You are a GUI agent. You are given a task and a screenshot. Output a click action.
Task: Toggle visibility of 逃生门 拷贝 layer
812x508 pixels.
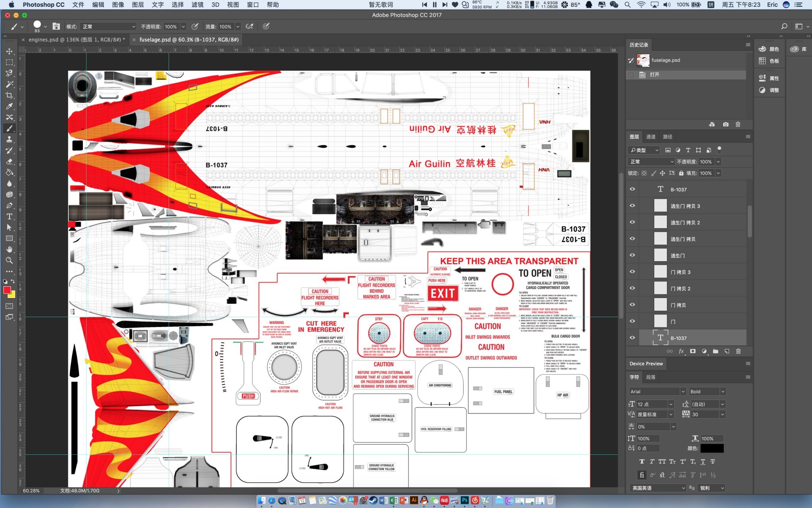(632, 239)
